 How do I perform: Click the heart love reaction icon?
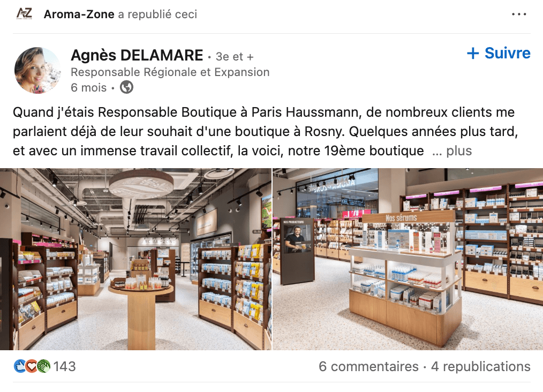coord(32,366)
